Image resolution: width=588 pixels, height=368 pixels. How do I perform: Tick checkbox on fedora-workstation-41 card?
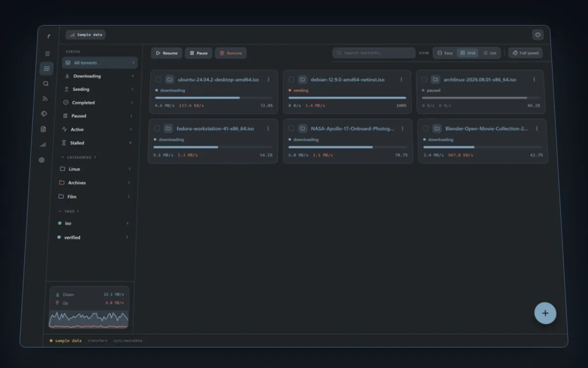(157, 129)
